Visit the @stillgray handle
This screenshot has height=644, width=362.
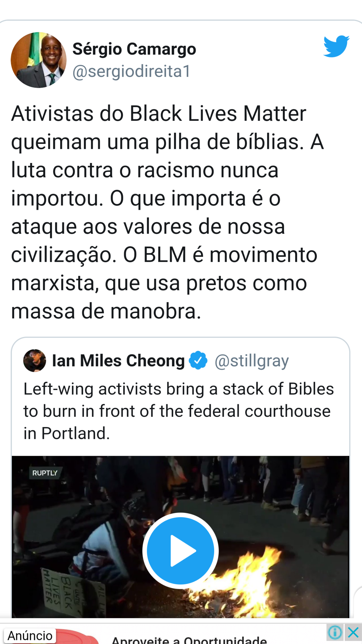[252, 361]
